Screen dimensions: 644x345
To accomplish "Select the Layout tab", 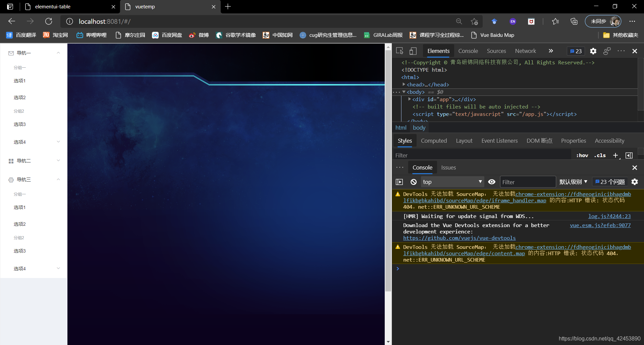I will pos(464,141).
